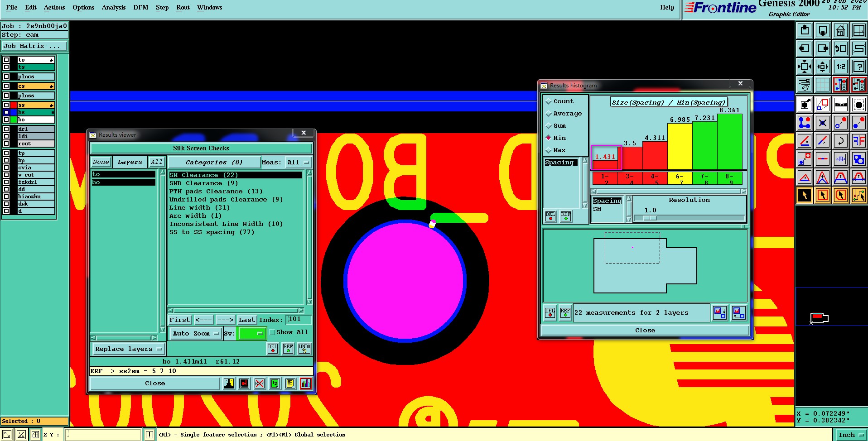Image resolution: width=868 pixels, height=441 pixels.
Task: Click the green 12 numbered icon
Action: pyautogui.click(x=275, y=383)
